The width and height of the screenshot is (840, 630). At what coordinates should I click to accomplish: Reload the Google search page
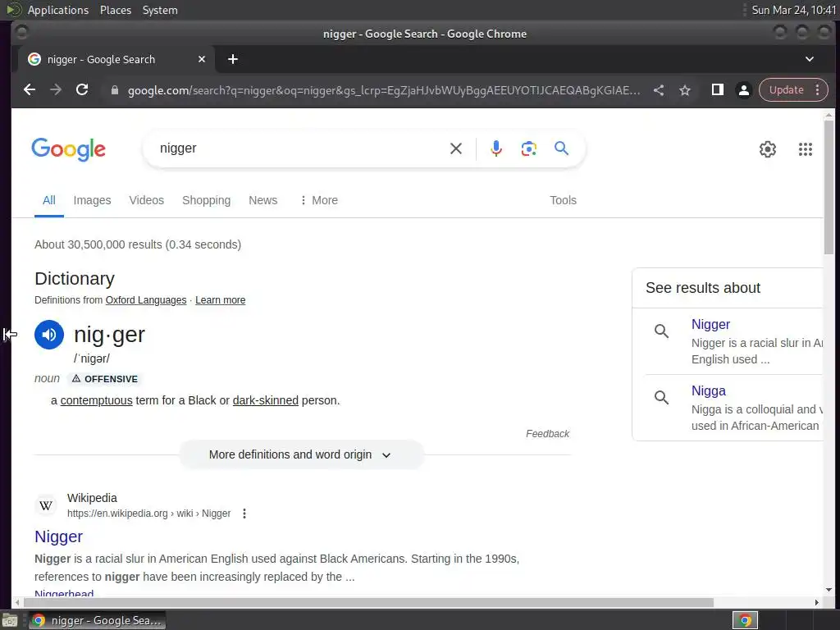click(82, 89)
